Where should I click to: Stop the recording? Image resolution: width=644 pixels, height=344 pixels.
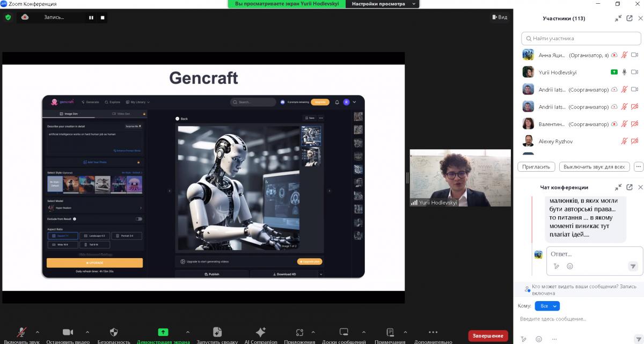pyautogui.click(x=103, y=17)
